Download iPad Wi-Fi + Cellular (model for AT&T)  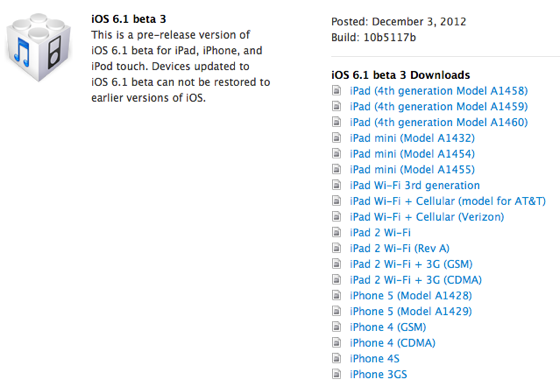tap(448, 201)
